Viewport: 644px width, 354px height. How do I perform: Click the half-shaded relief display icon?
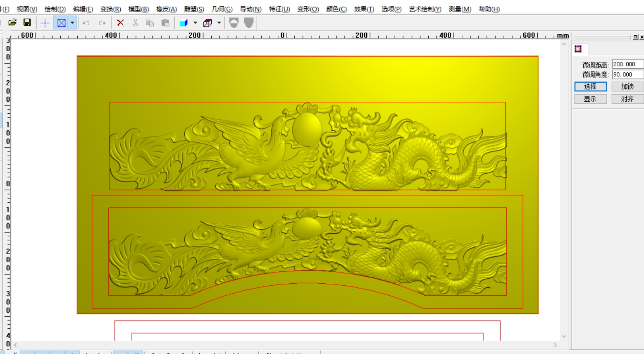(x=234, y=23)
